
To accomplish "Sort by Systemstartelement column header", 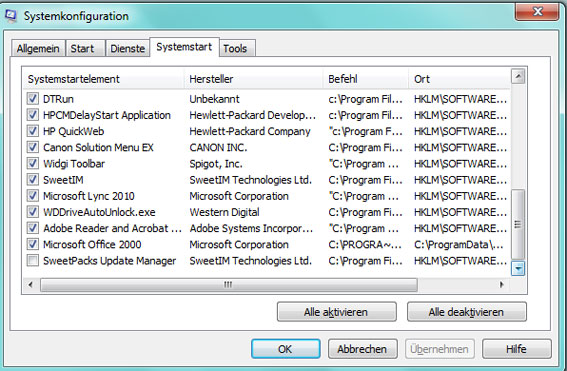I will point(104,79).
